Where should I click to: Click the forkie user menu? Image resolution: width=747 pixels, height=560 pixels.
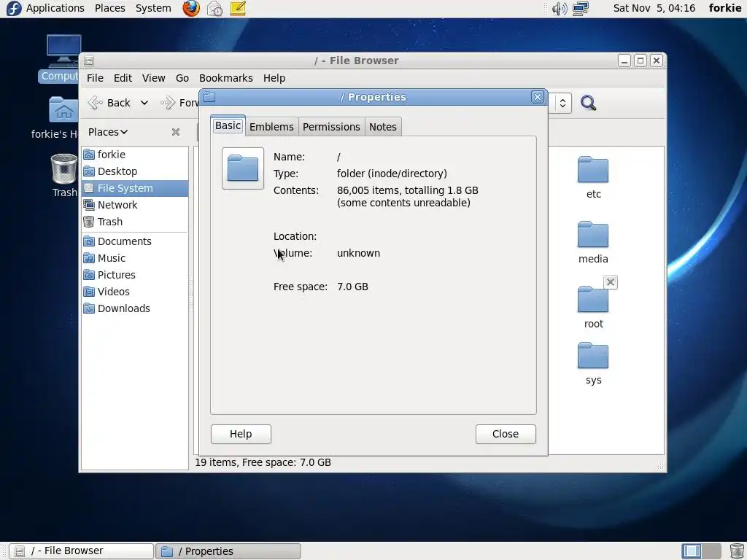pyautogui.click(x=724, y=8)
